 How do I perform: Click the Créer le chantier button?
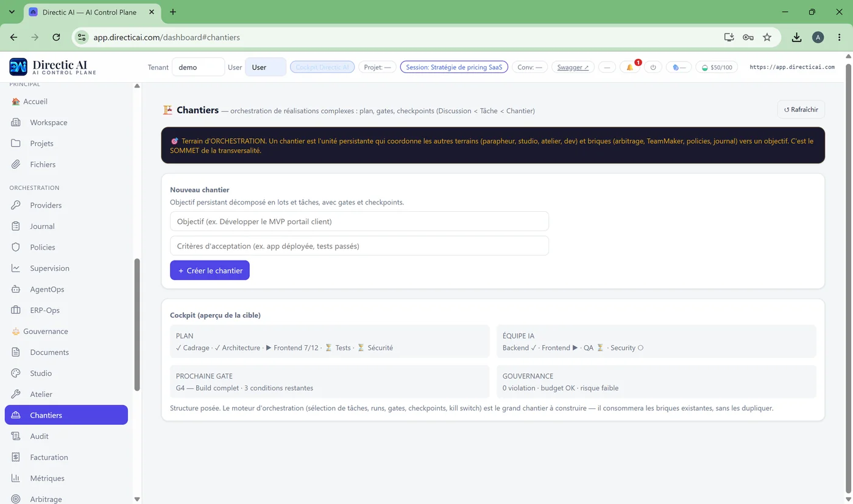(x=210, y=270)
